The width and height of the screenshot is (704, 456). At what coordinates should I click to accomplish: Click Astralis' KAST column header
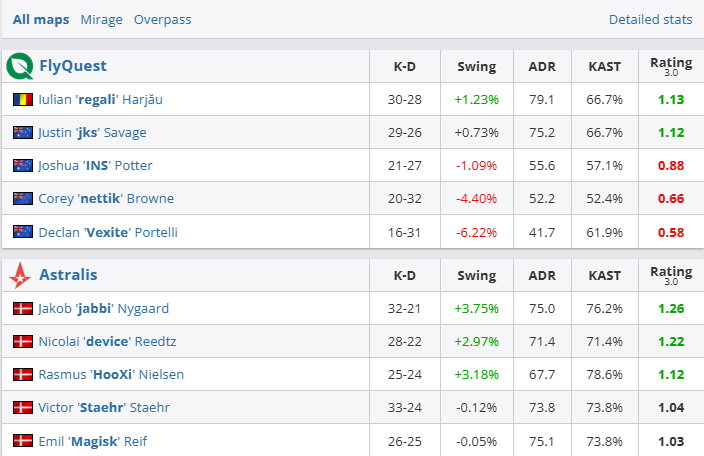tap(604, 274)
